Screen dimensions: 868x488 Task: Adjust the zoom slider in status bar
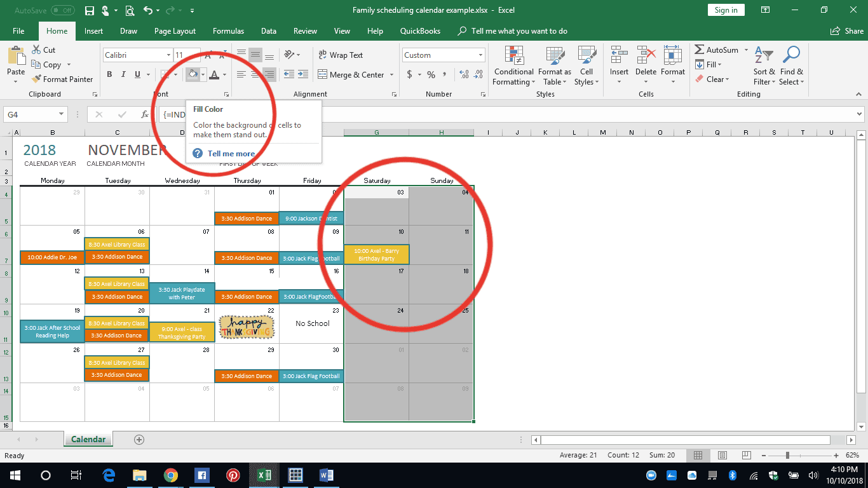click(787, 456)
